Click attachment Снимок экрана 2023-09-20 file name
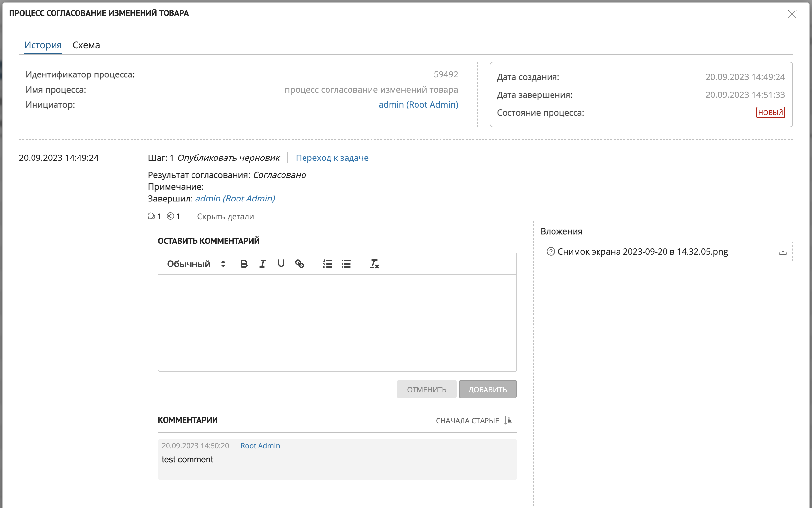 click(x=643, y=252)
